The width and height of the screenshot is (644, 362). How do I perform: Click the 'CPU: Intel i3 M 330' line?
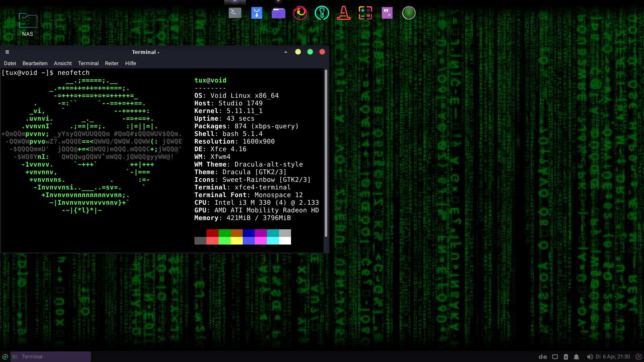[x=257, y=203]
